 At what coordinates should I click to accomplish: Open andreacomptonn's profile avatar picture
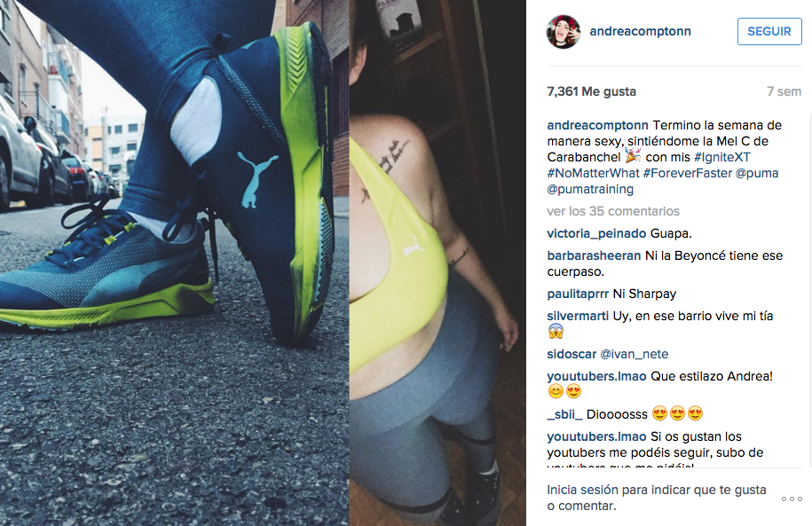point(563,32)
